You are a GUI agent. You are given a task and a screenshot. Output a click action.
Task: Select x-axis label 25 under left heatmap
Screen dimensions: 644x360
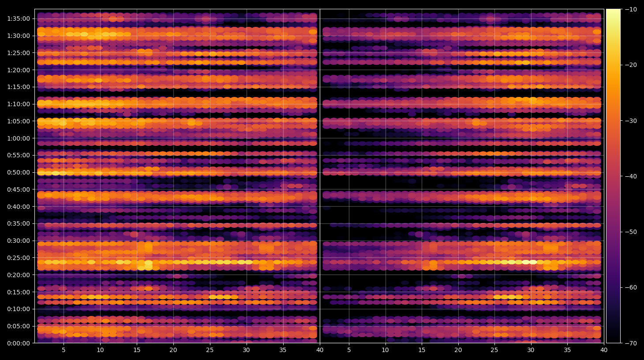(210, 350)
